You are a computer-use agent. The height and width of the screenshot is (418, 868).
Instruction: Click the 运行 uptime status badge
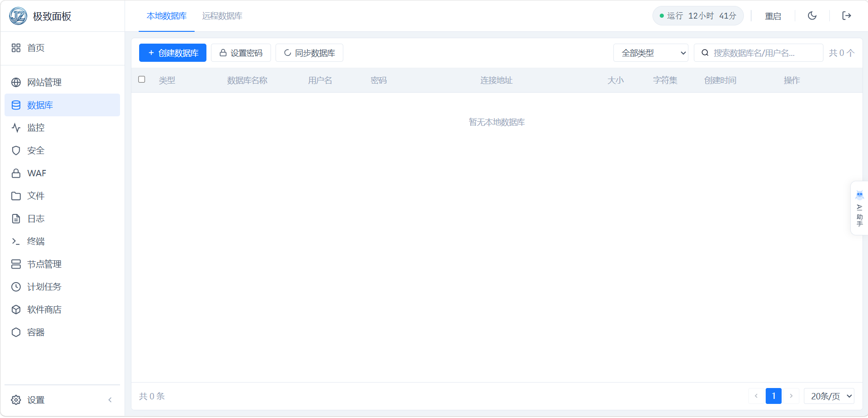(x=698, y=16)
